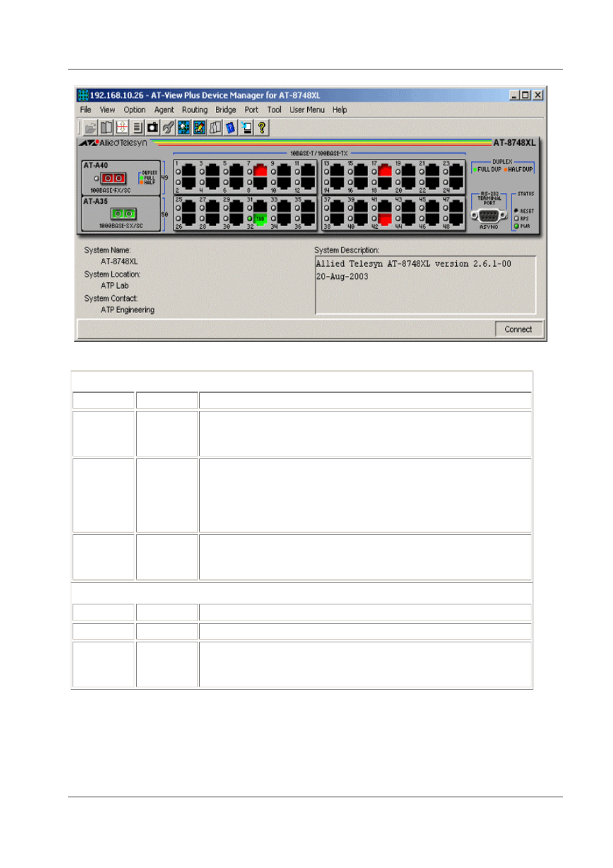This screenshot has height=868, width=613.
Task: Click the red-line up-down arrows toolbar icon
Action: click(121, 127)
